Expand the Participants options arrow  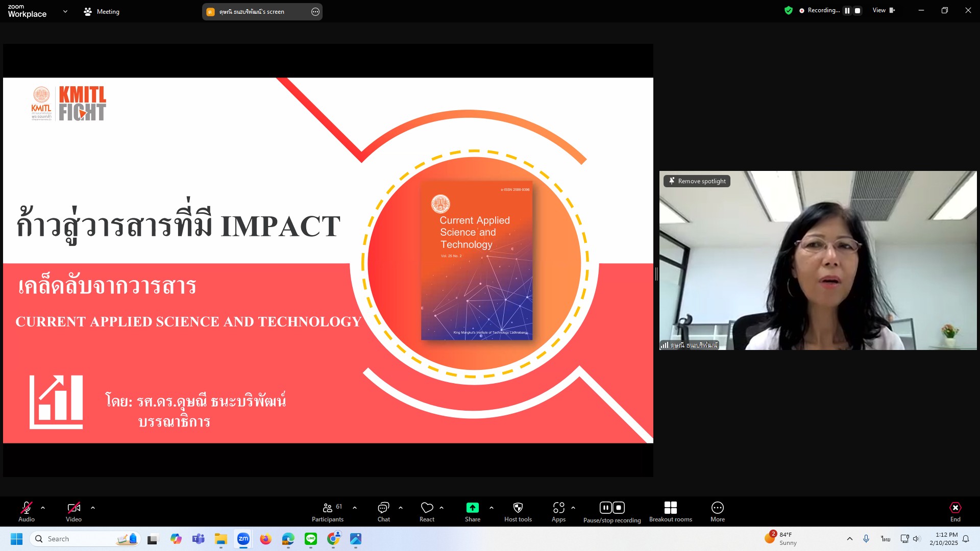point(355,508)
